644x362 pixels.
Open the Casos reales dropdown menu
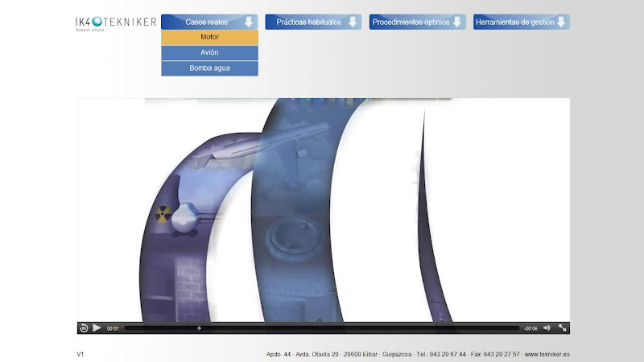pyautogui.click(x=209, y=23)
